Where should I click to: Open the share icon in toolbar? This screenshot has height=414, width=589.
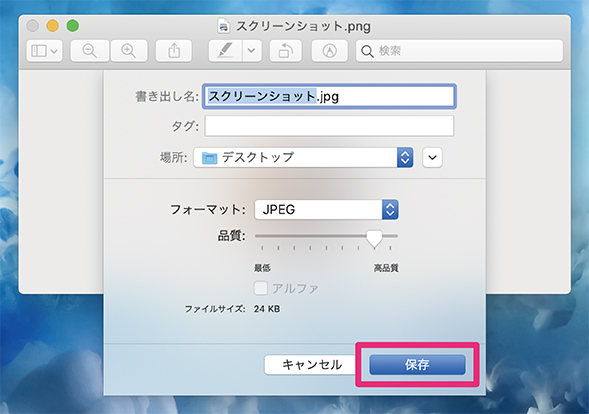174,51
